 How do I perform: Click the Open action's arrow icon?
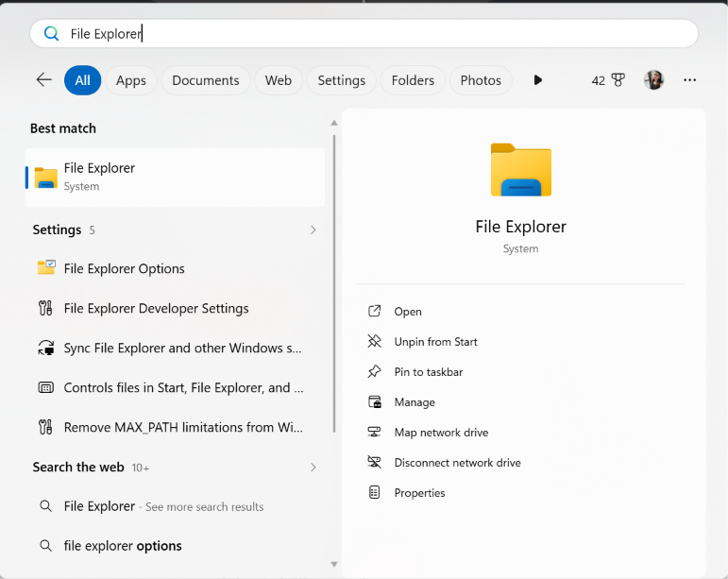374,311
